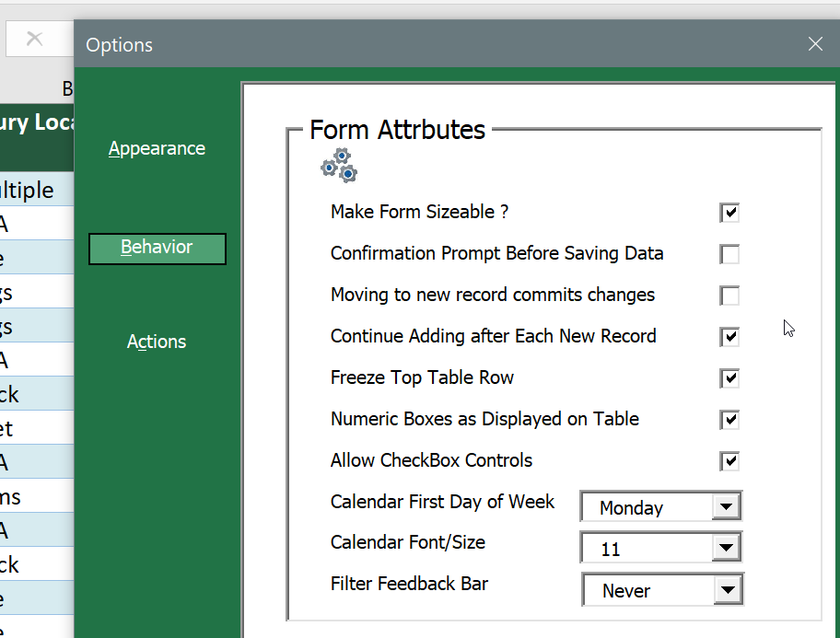840x638 pixels.
Task: Enable Confirmation Prompt Before Saving Data
Action: pyautogui.click(x=729, y=254)
